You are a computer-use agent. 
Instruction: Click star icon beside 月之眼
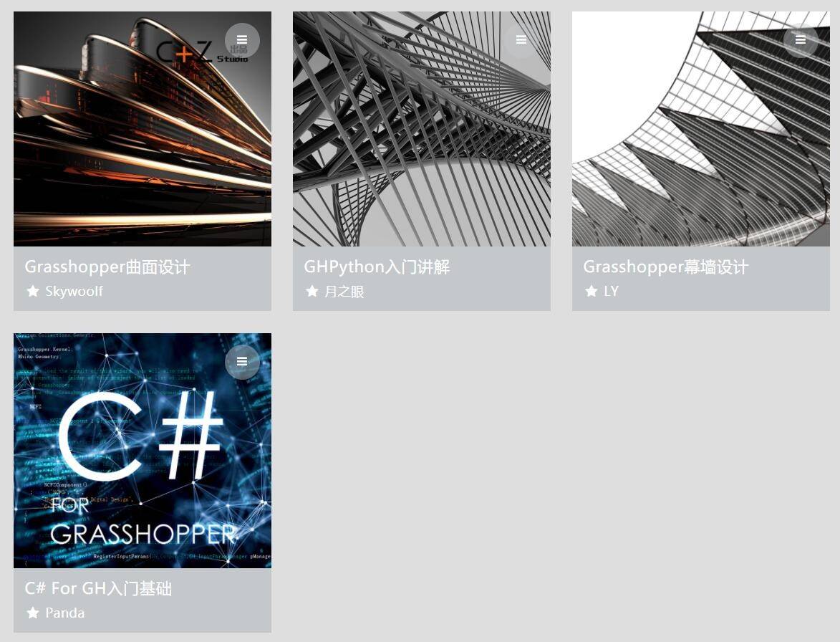point(312,291)
